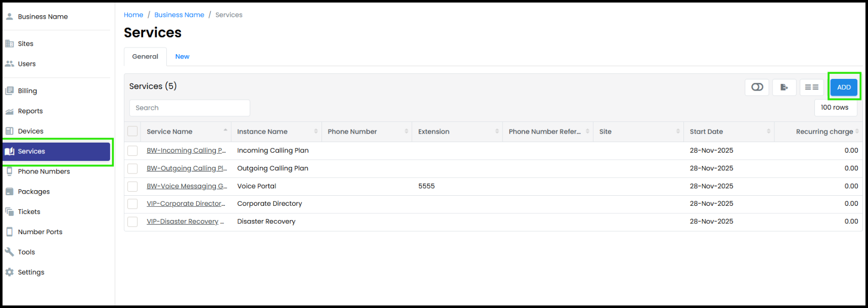Click the Extension column sort arrows

tap(497, 131)
